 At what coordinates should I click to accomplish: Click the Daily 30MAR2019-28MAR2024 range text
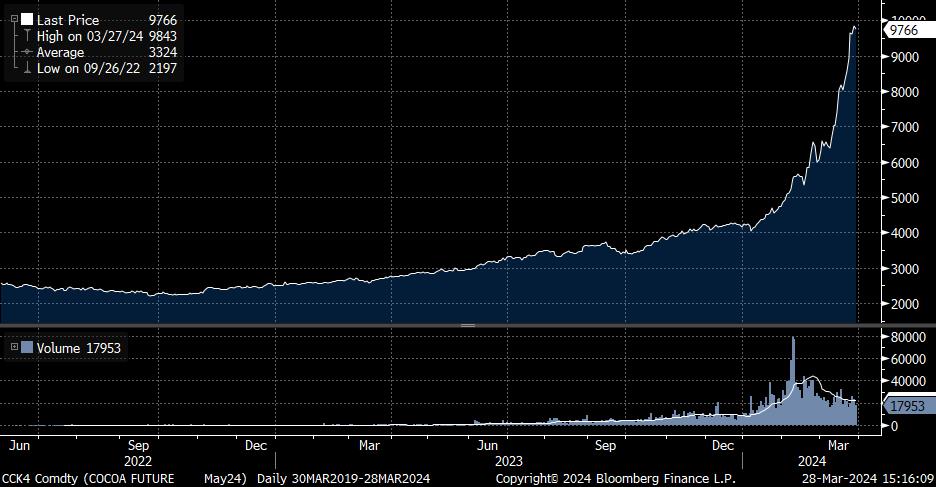point(343,479)
